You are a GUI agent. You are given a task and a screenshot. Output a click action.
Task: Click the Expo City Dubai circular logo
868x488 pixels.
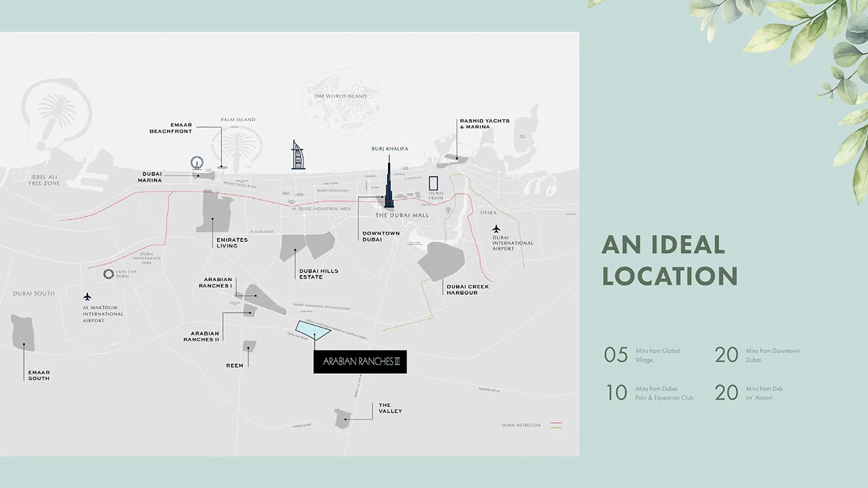(109, 274)
